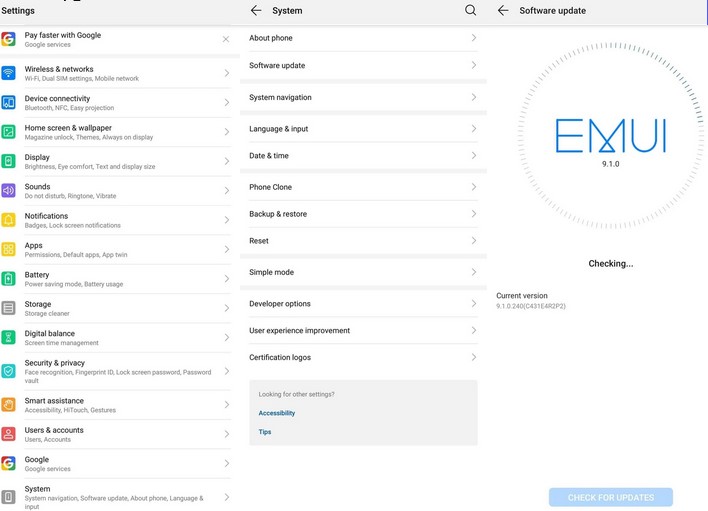The width and height of the screenshot is (708, 511).
Task: Tap the green Battery icon
Action: tap(8, 278)
